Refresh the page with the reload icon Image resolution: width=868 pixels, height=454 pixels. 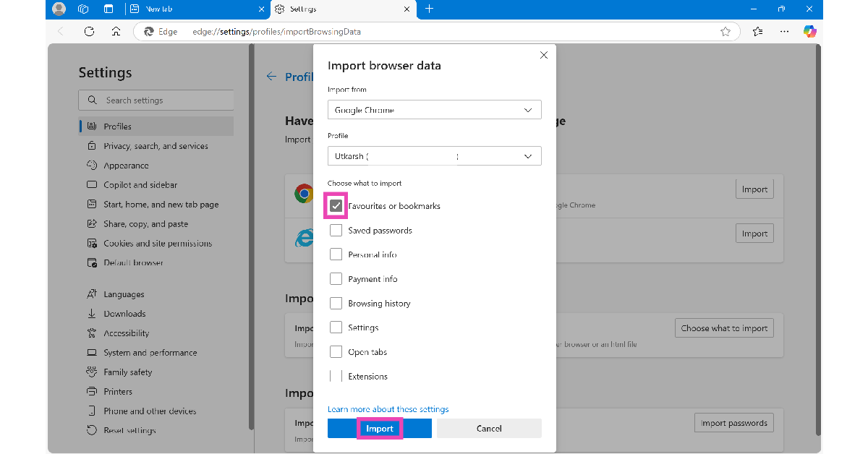89,32
